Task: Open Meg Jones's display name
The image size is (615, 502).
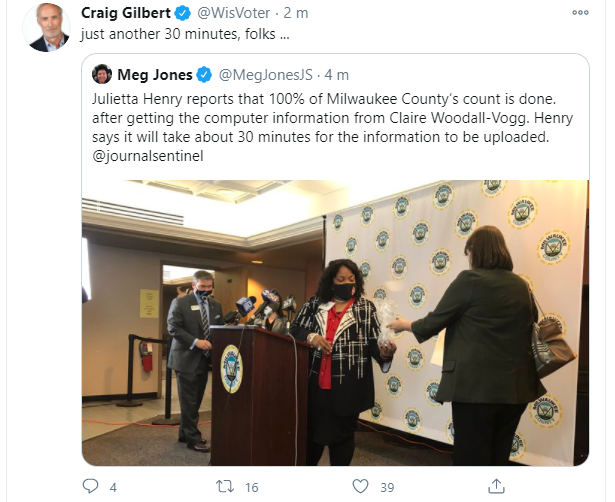Action: click(x=155, y=75)
